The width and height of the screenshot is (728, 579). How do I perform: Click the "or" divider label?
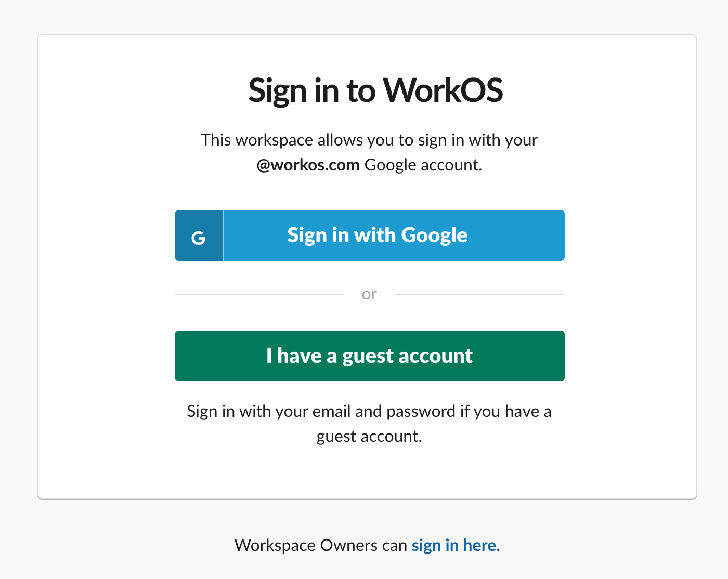370,294
